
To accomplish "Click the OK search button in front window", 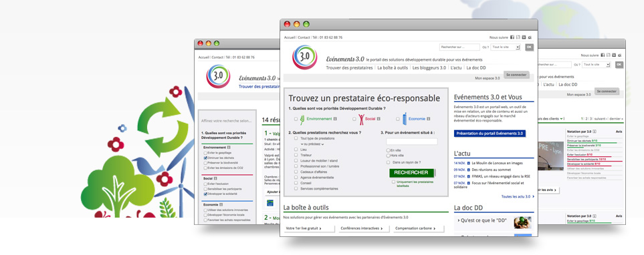I will tap(529, 47).
